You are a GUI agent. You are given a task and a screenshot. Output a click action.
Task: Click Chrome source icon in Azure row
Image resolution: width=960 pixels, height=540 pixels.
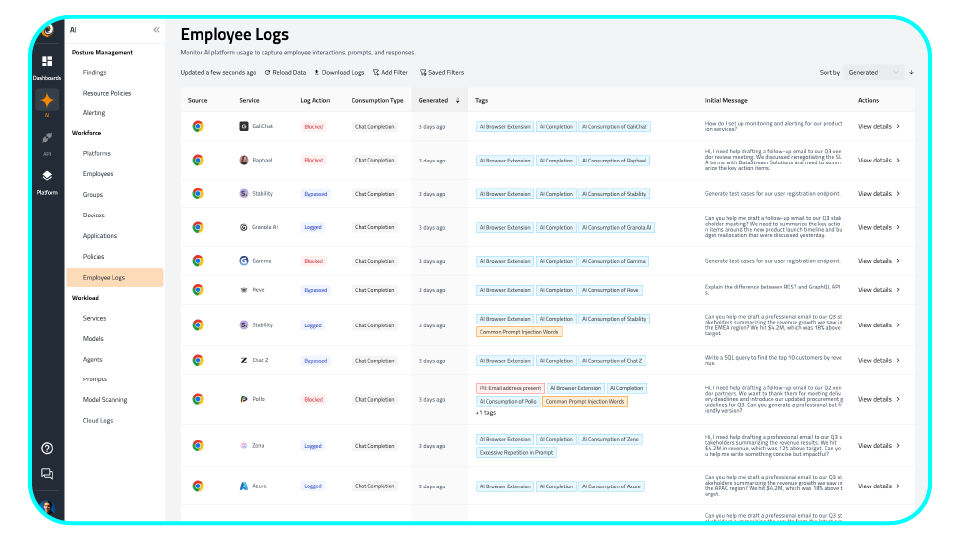(x=198, y=486)
